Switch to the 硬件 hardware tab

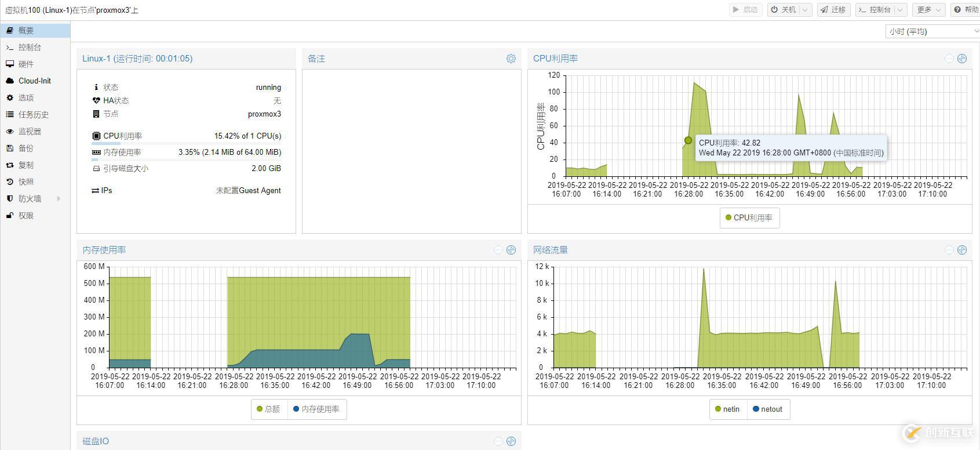tap(35, 64)
